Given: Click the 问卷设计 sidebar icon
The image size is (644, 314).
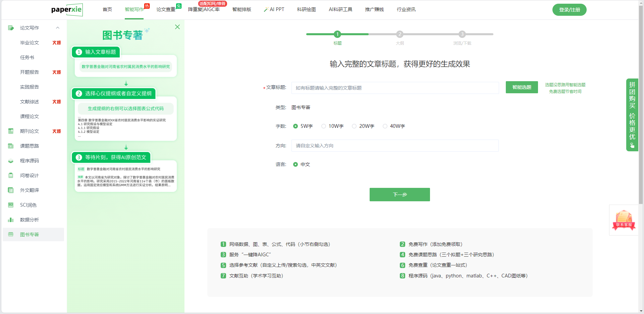Looking at the screenshot, I should pos(11,175).
